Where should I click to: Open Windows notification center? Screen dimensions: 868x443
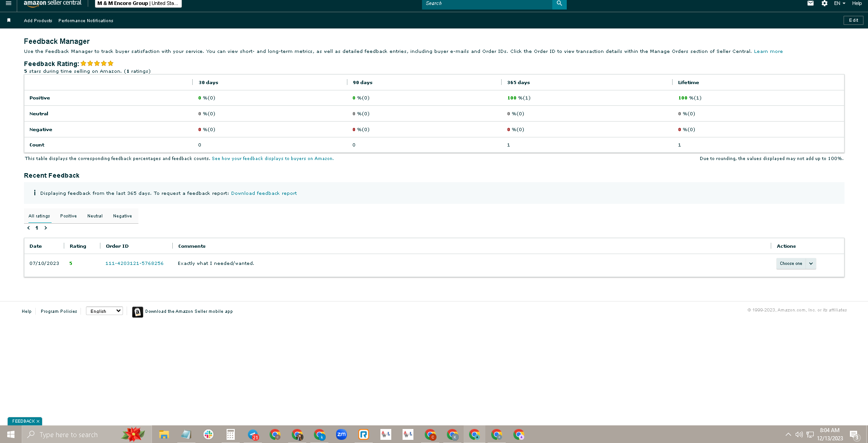pos(854,435)
